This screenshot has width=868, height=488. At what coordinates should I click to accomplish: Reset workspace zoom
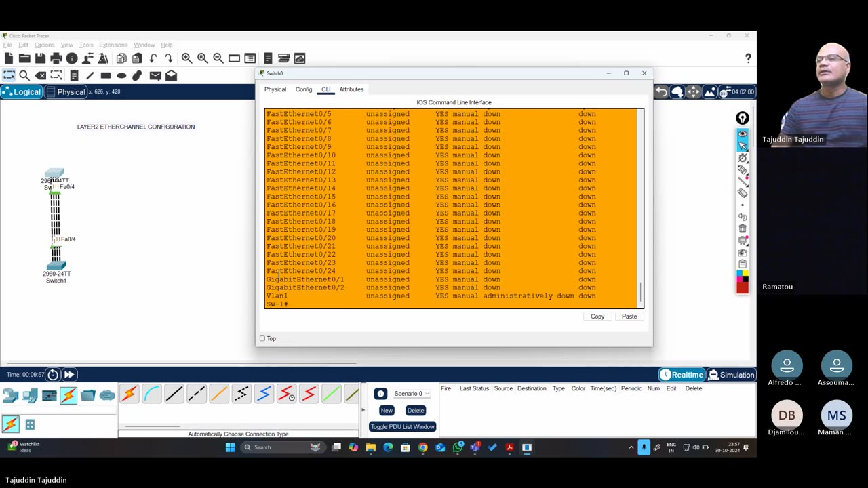click(202, 58)
